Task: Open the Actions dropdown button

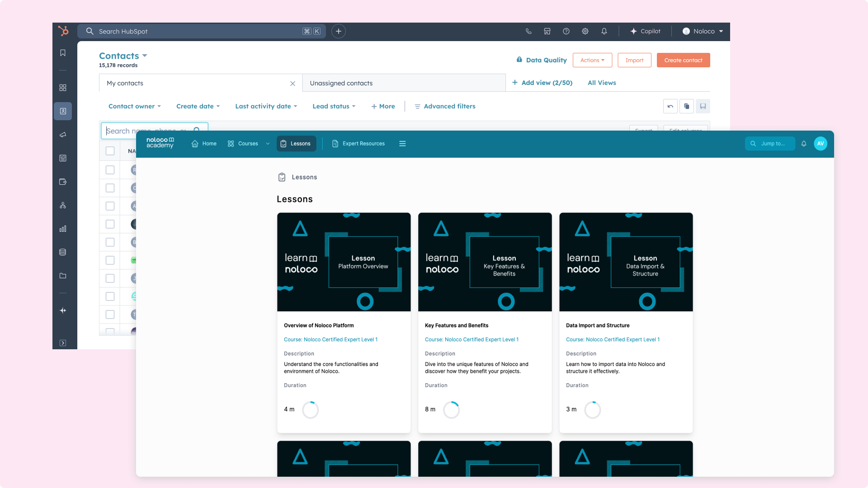Action: pos(592,60)
